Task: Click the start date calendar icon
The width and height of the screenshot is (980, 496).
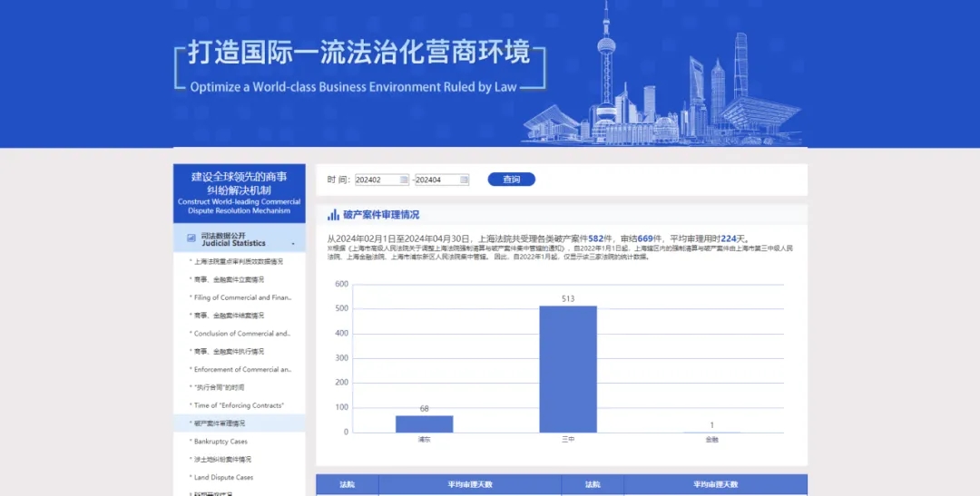Action: tap(405, 180)
